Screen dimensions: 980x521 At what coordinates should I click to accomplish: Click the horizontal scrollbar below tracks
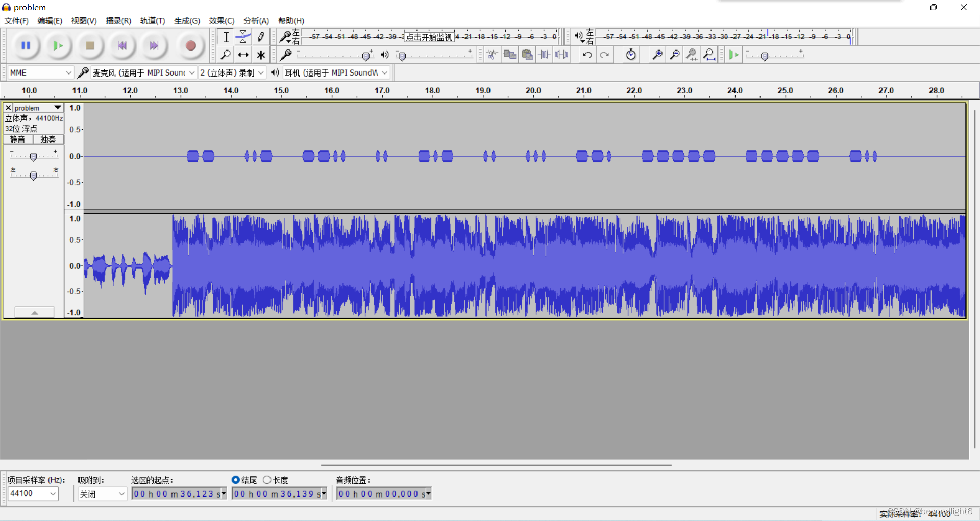tap(496, 465)
